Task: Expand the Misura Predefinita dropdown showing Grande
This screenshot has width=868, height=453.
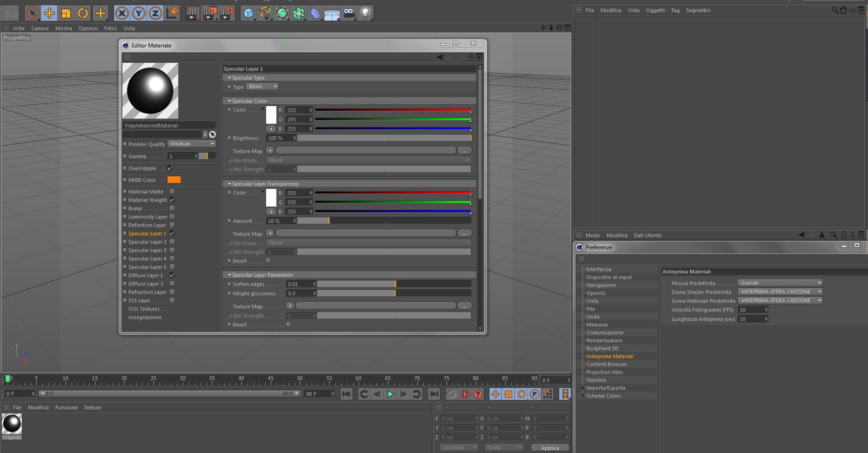Action: [780, 283]
